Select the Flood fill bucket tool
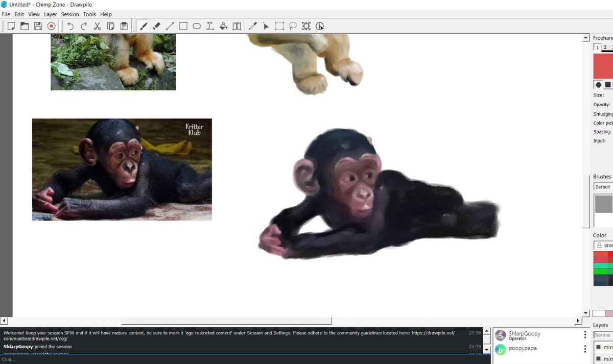 pyautogui.click(x=223, y=26)
